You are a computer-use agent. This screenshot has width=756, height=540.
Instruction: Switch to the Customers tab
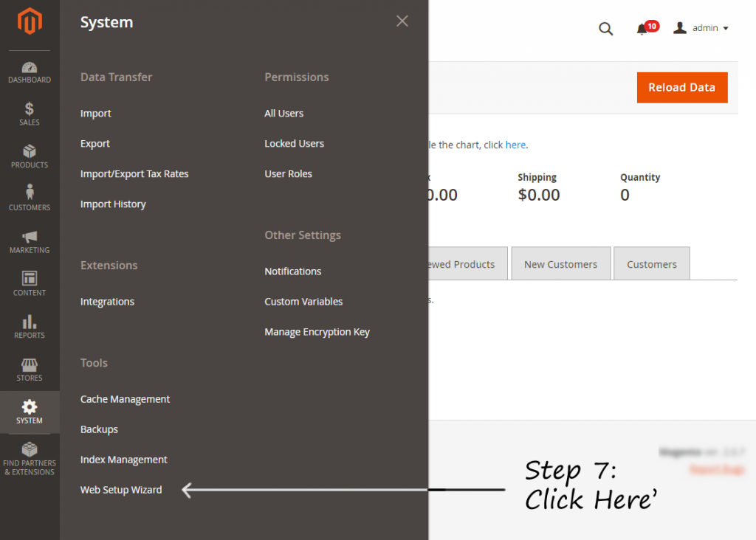coord(651,263)
